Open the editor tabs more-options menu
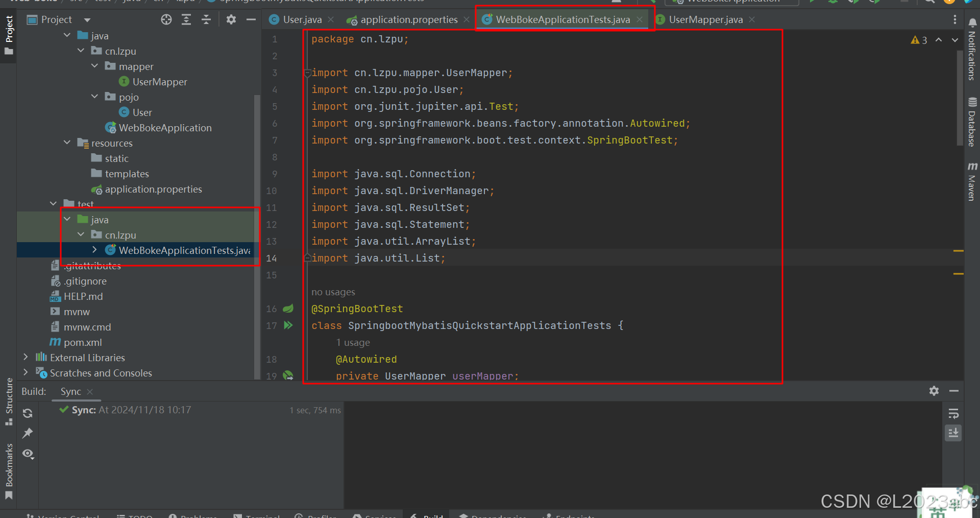Image resolution: width=980 pixels, height=518 pixels. (x=954, y=19)
